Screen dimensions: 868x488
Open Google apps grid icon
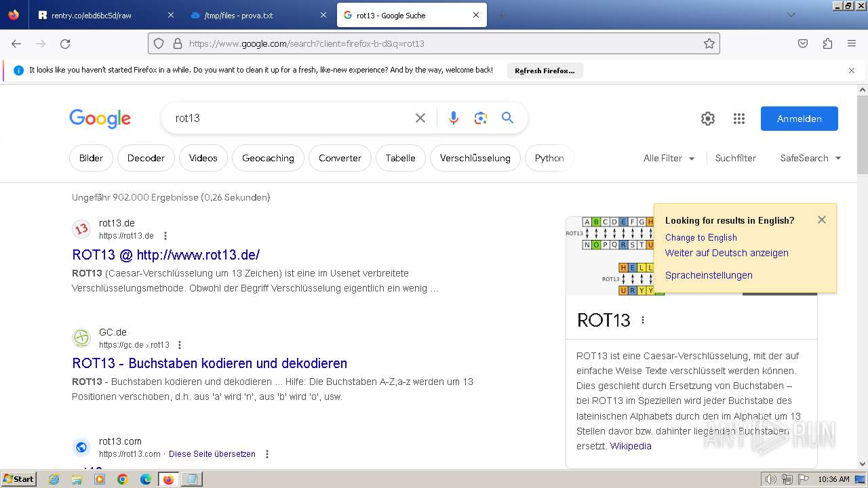coord(739,119)
